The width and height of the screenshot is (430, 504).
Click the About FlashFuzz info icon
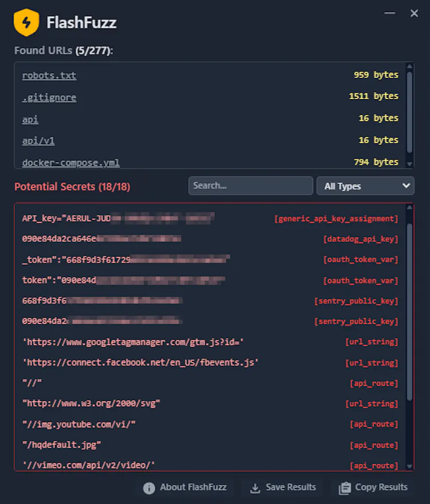(x=149, y=488)
